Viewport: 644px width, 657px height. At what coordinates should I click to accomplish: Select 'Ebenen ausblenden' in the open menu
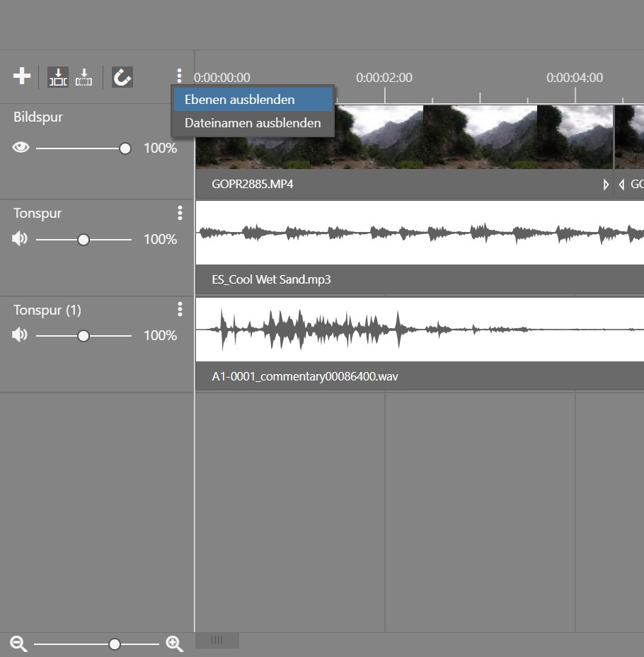click(238, 99)
